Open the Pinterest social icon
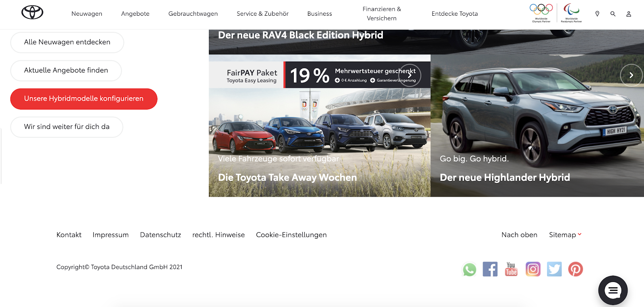 tap(576, 269)
